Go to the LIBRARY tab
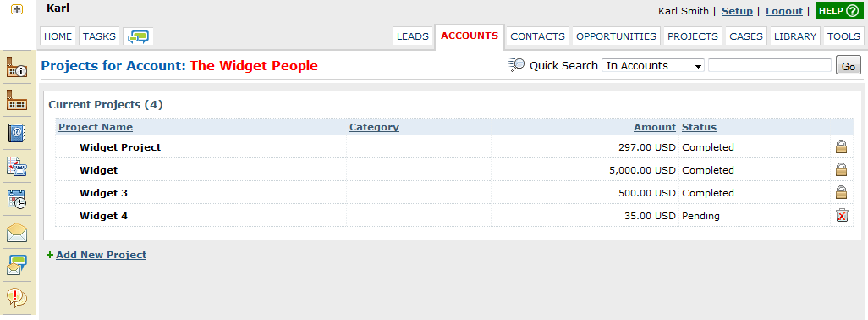This screenshot has height=320, width=868. 795,36
